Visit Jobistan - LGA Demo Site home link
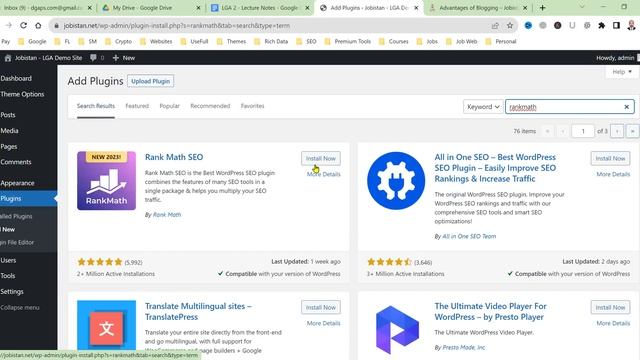 click(43, 58)
